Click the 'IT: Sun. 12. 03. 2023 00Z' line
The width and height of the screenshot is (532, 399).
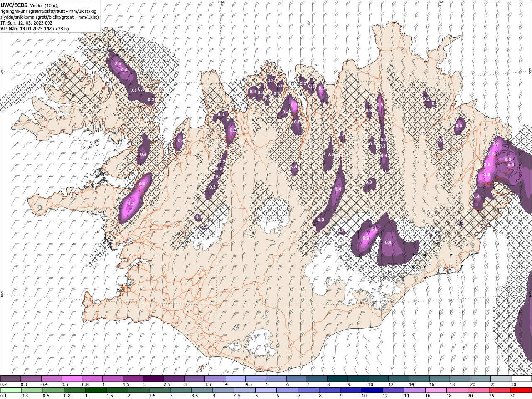pos(26,23)
